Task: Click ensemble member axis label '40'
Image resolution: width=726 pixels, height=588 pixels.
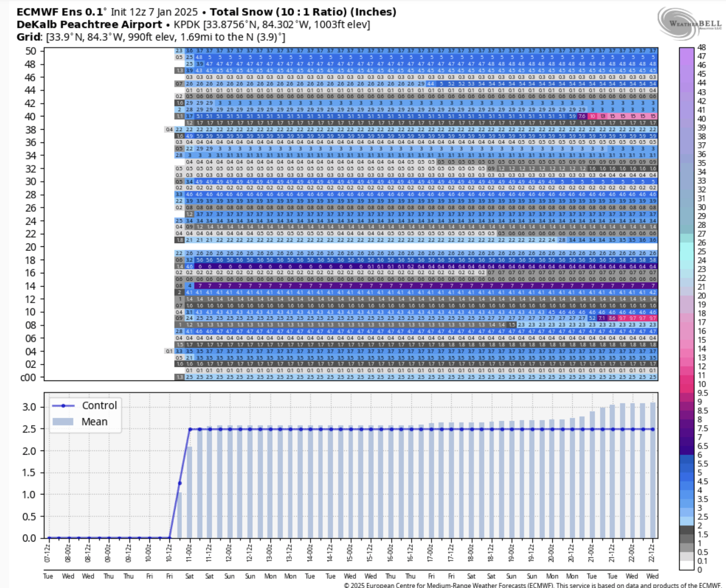Action: tap(31, 116)
